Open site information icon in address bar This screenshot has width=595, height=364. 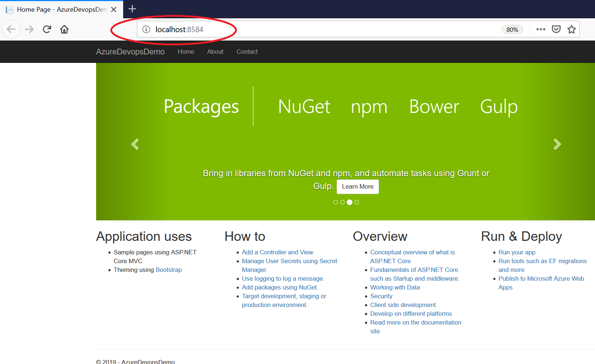coord(146,29)
